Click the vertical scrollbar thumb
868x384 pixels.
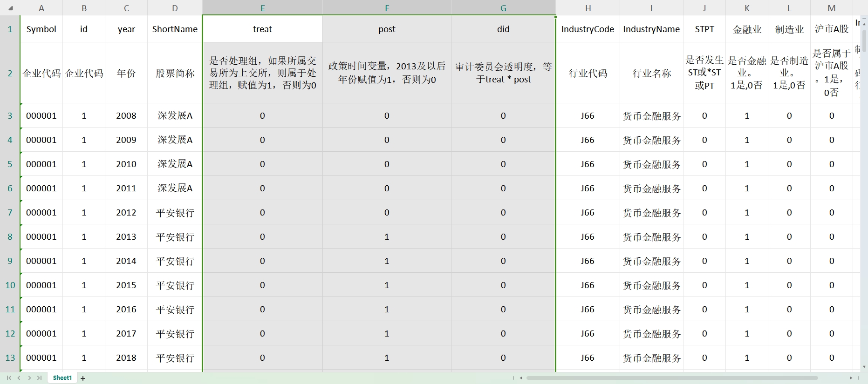click(x=864, y=40)
